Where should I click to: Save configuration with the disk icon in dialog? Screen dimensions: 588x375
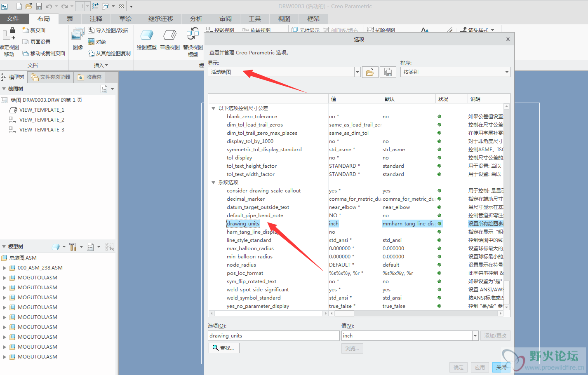click(x=388, y=72)
